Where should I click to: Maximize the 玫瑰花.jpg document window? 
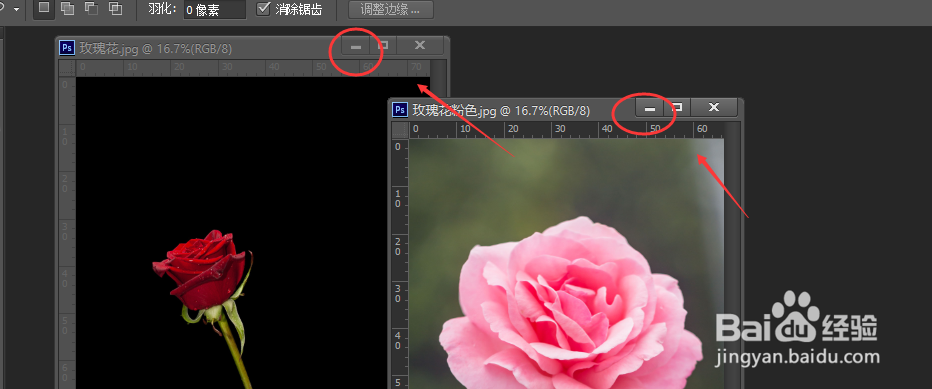pyautogui.click(x=383, y=46)
